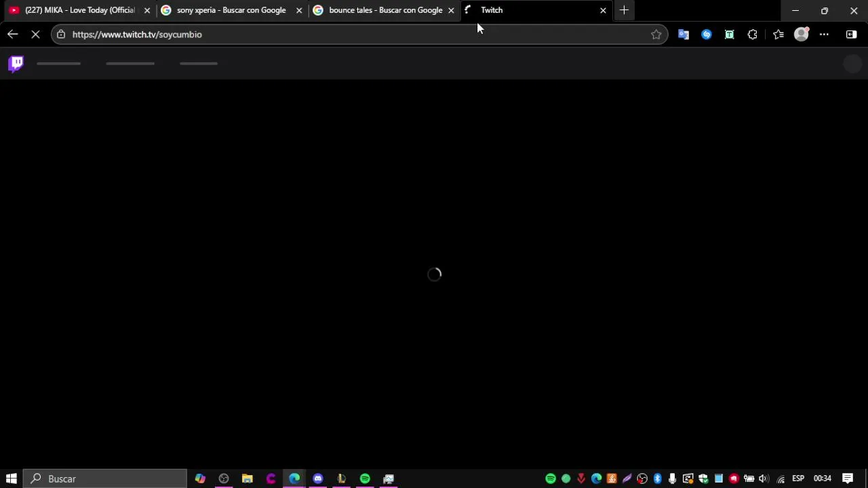Switch to sony xperia Google search tab
Image resolution: width=868 pixels, height=488 pixels.
pos(231,10)
